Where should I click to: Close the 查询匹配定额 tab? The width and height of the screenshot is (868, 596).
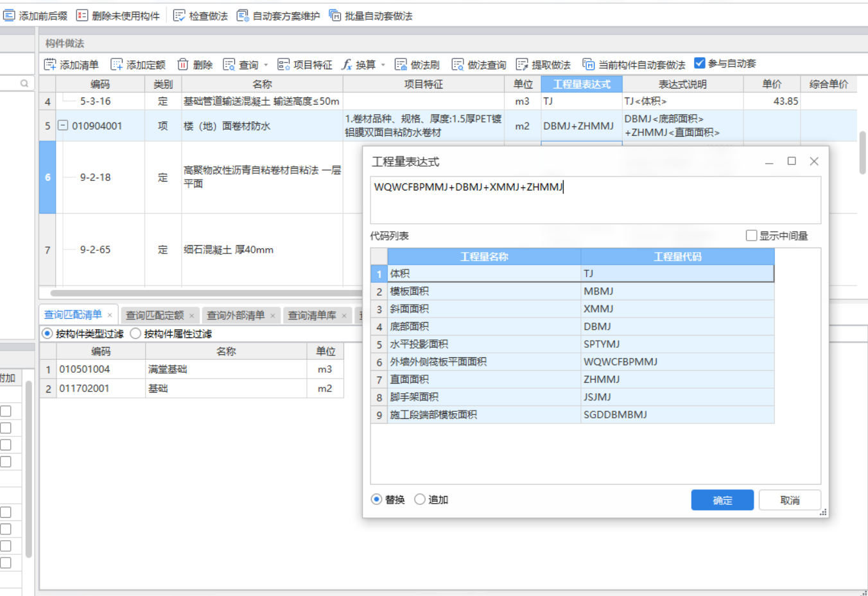[191, 316]
